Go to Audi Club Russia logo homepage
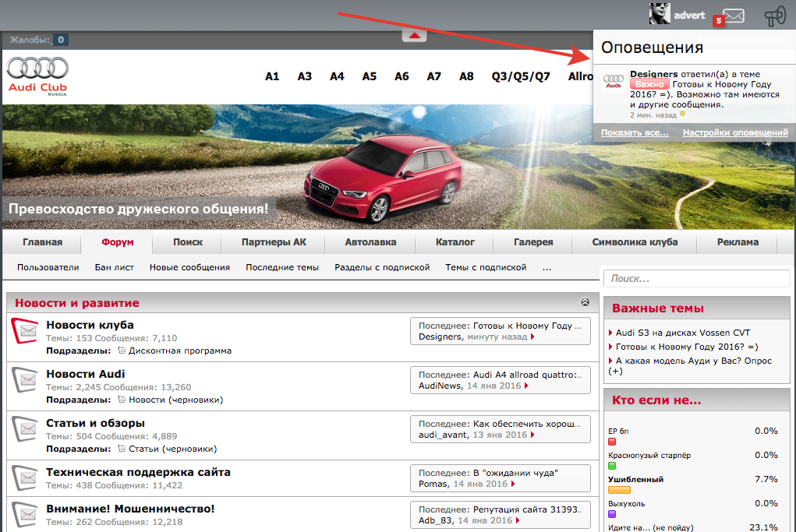Viewport: 796px width, 532px height. tap(37, 76)
